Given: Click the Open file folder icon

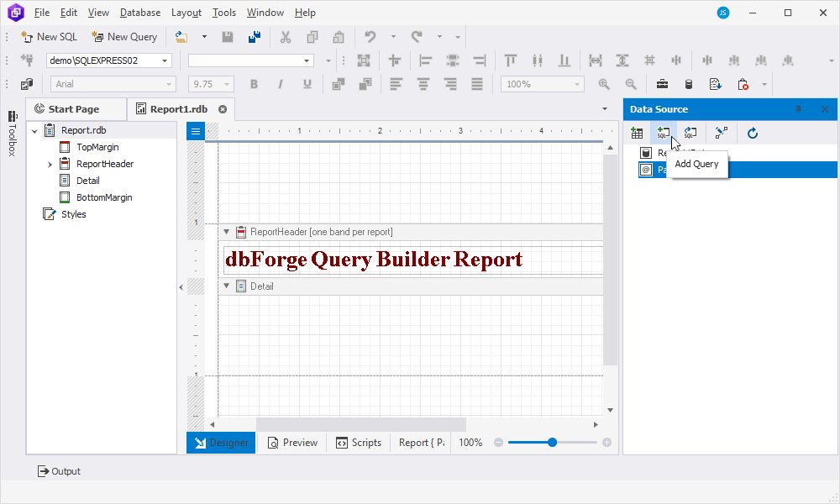Looking at the screenshot, I should pos(181,37).
